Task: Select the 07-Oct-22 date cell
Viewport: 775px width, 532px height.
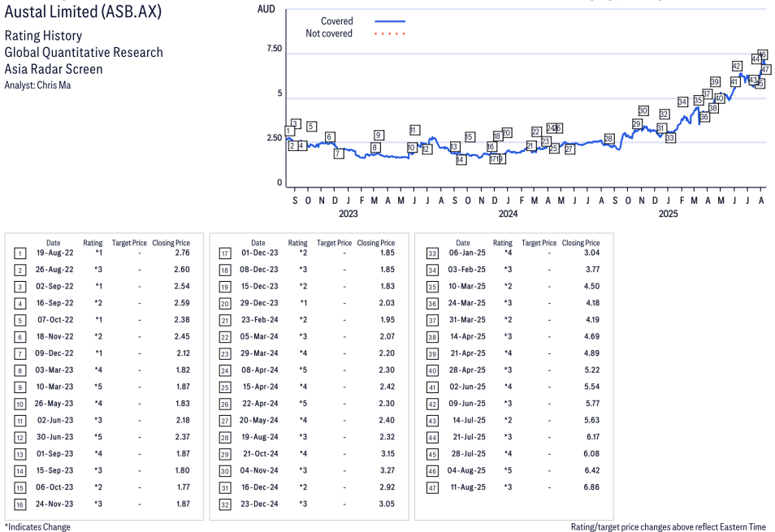Action: click(x=55, y=320)
